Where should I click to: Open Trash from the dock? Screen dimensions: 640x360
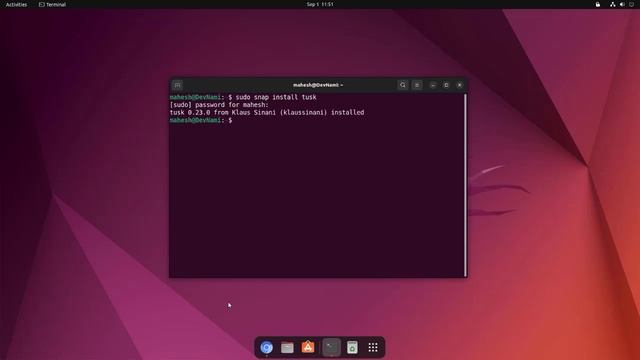[x=352, y=347]
